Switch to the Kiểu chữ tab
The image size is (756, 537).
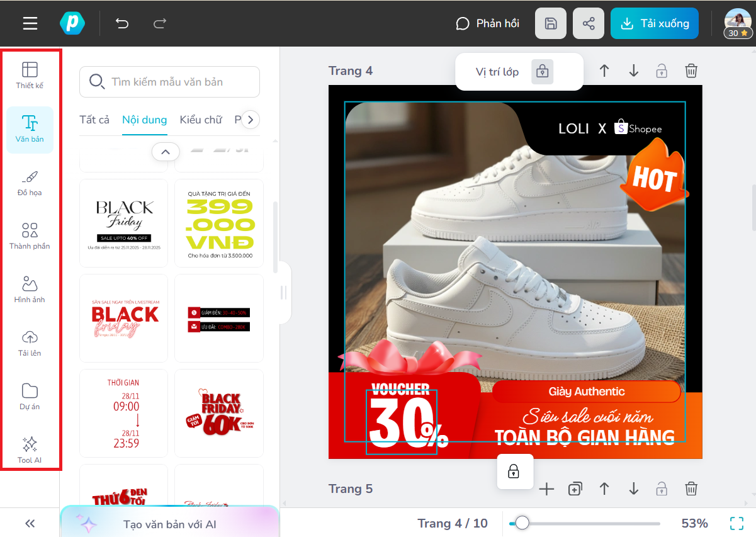click(201, 120)
